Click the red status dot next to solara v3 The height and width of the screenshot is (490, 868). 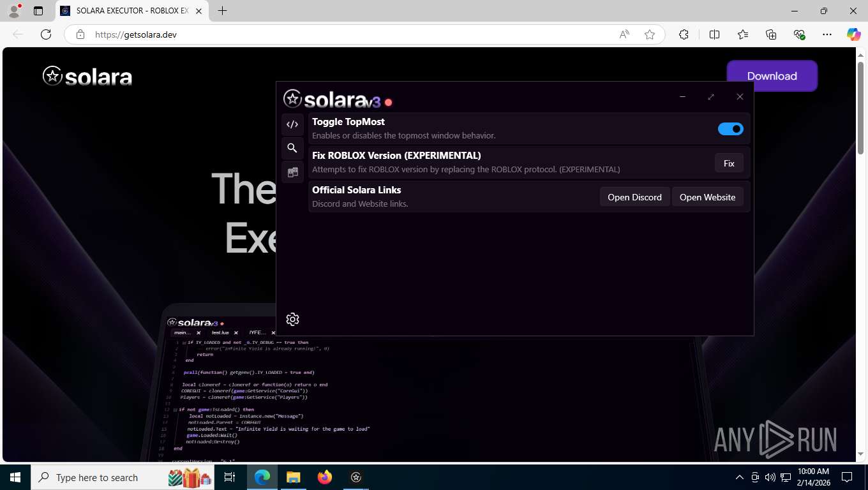pyautogui.click(x=388, y=102)
